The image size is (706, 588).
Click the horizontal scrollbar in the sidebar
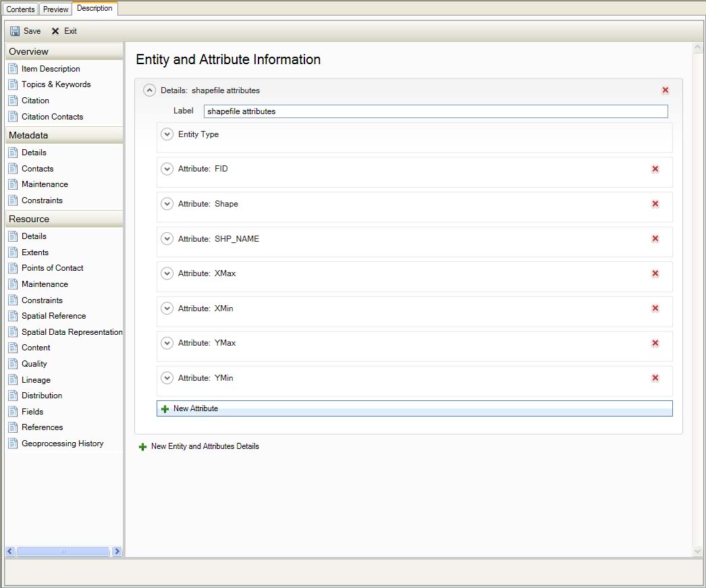pyautogui.click(x=63, y=552)
